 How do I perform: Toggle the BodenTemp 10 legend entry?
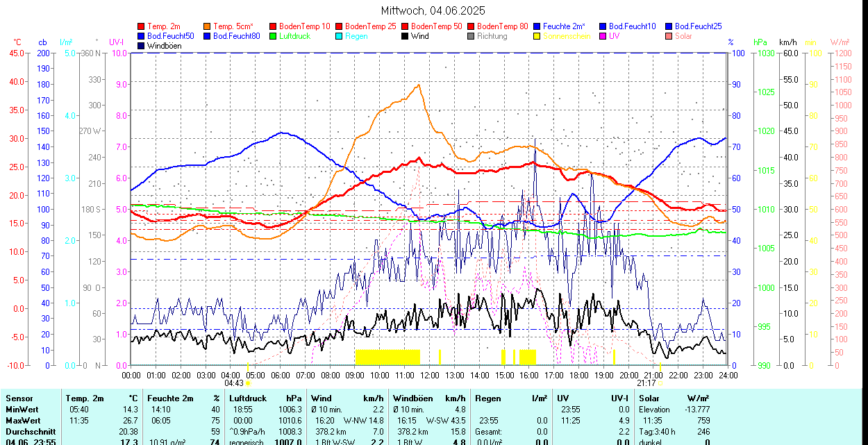click(x=304, y=26)
